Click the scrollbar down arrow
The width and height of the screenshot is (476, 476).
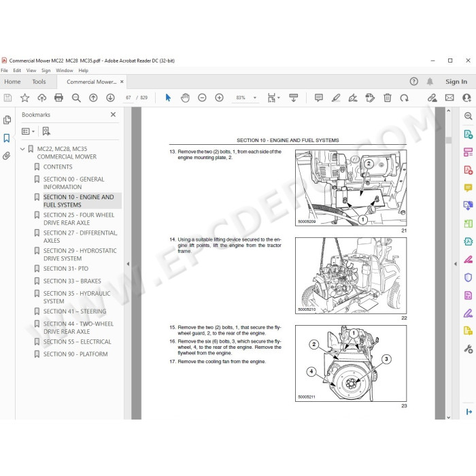pyautogui.click(x=449, y=417)
